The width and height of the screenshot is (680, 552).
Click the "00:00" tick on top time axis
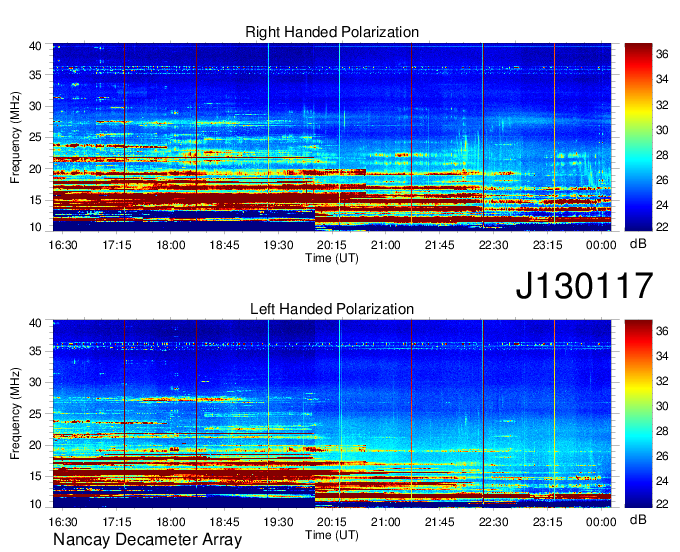[601, 245]
